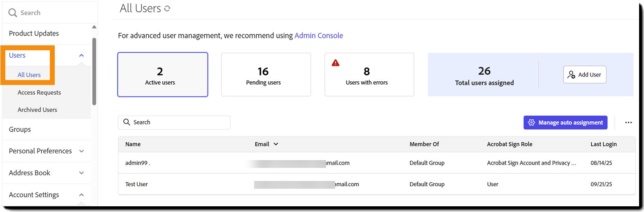Expand the Personal Preferences section

[81, 151]
